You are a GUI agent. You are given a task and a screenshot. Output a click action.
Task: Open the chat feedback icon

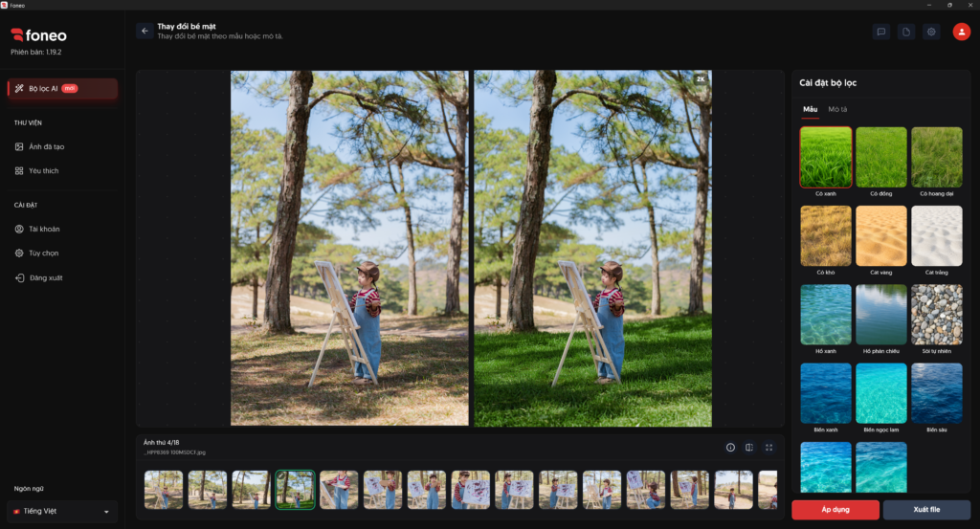tap(881, 32)
